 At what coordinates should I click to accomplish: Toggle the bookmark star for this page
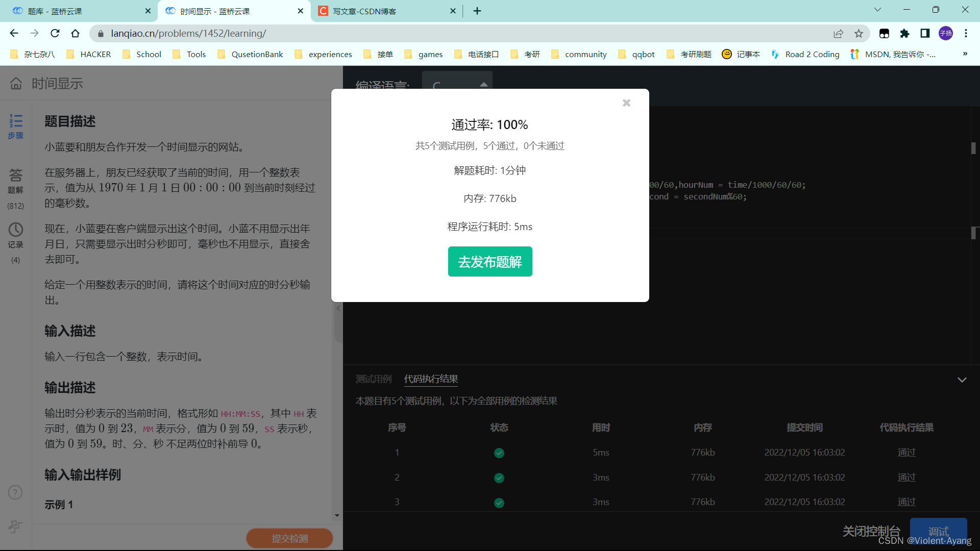(x=859, y=33)
